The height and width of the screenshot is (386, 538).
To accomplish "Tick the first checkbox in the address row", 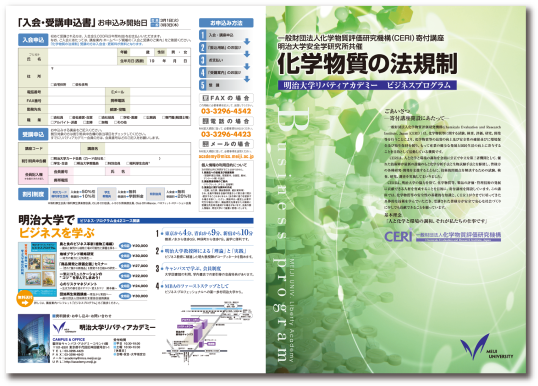I will click(52, 84).
